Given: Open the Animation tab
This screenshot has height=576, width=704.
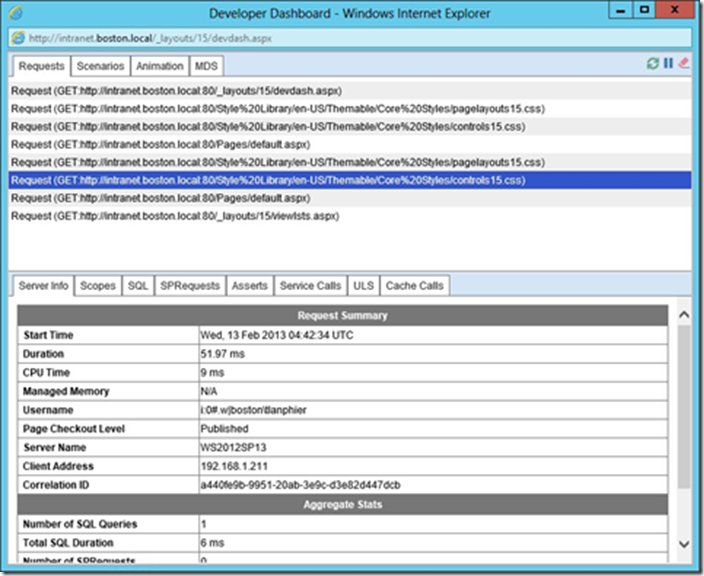Looking at the screenshot, I should pyautogui.click(x=160, y=66).
